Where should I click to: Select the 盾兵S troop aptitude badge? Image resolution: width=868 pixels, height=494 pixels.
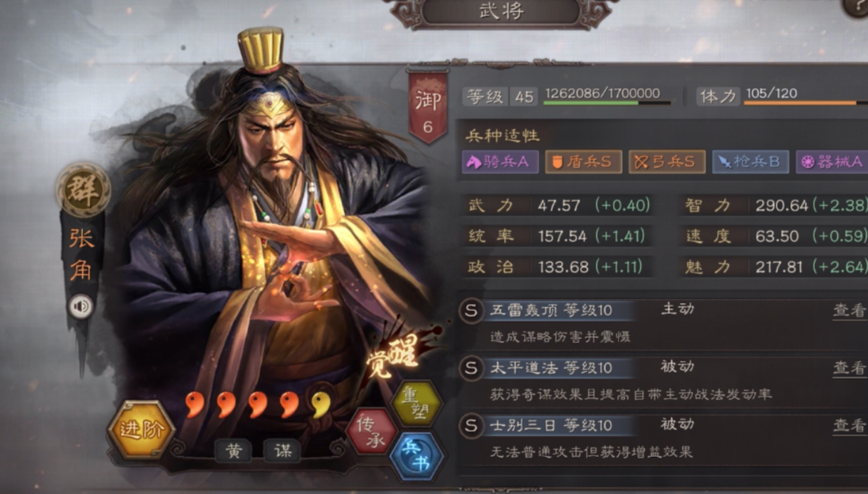click(583, 162)
